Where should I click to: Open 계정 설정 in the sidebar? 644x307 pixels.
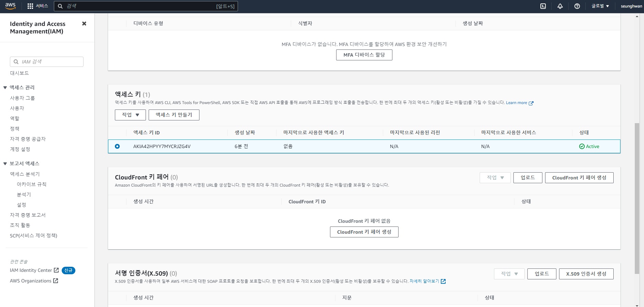point(20,149)
